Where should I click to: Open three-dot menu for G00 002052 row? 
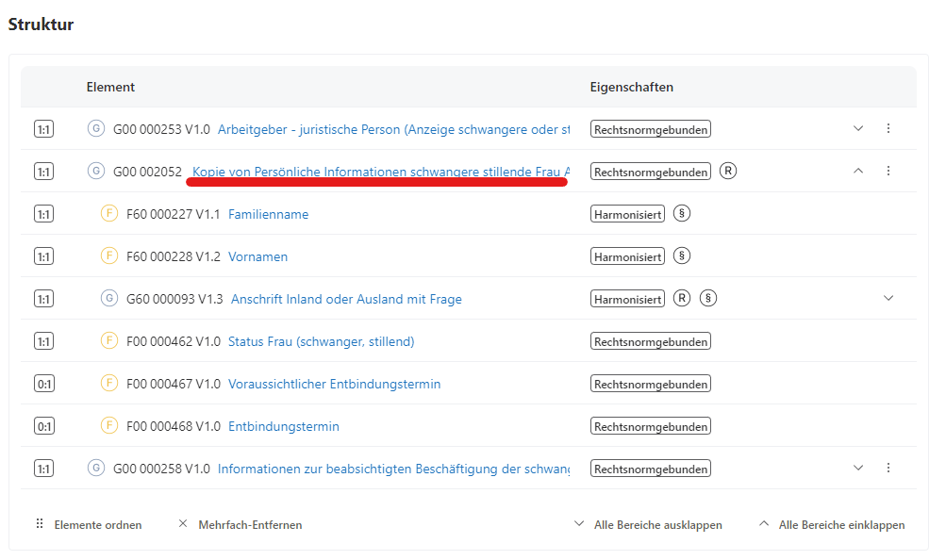coord(888,171)
